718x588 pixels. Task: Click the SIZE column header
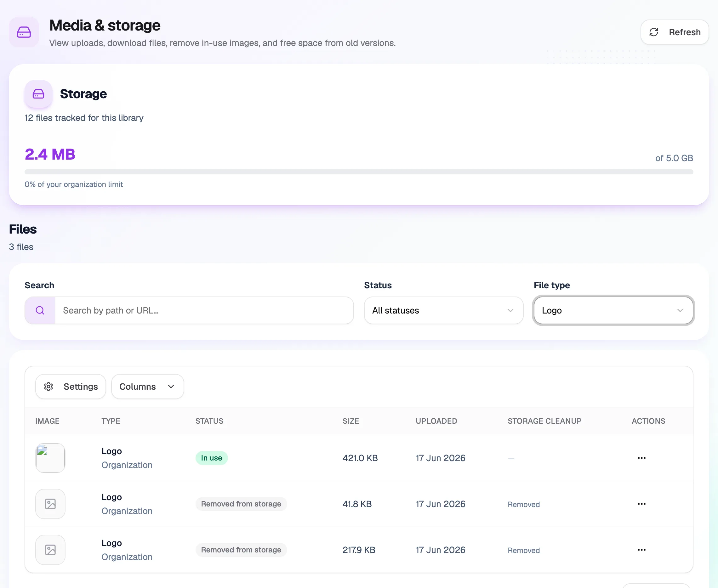[351, 421]
